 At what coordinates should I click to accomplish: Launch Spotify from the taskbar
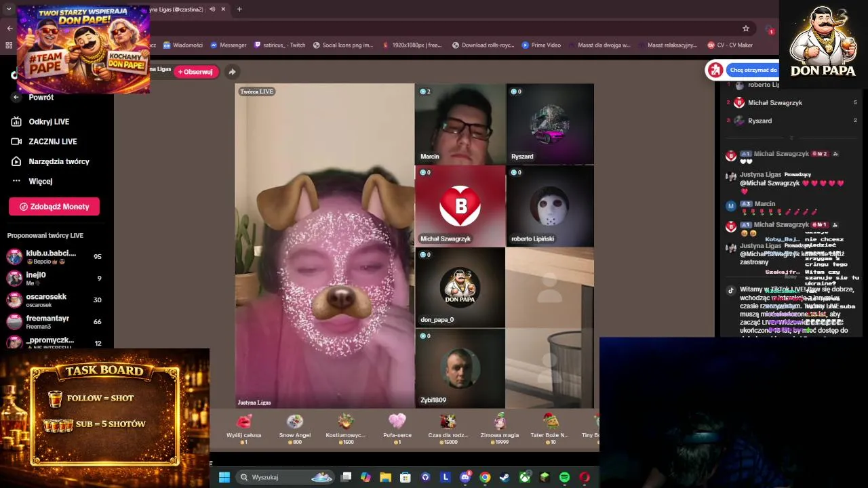(x=564, y=477)
